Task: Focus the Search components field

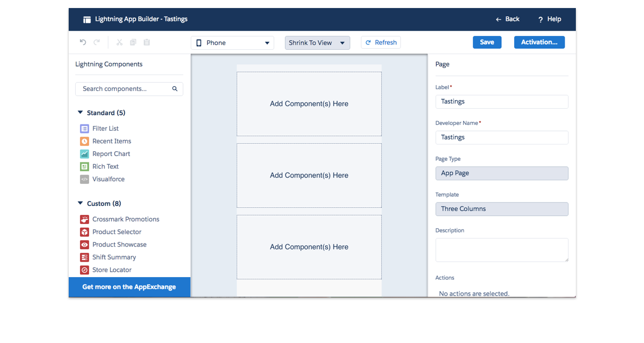Action: [x=125, y=89]
